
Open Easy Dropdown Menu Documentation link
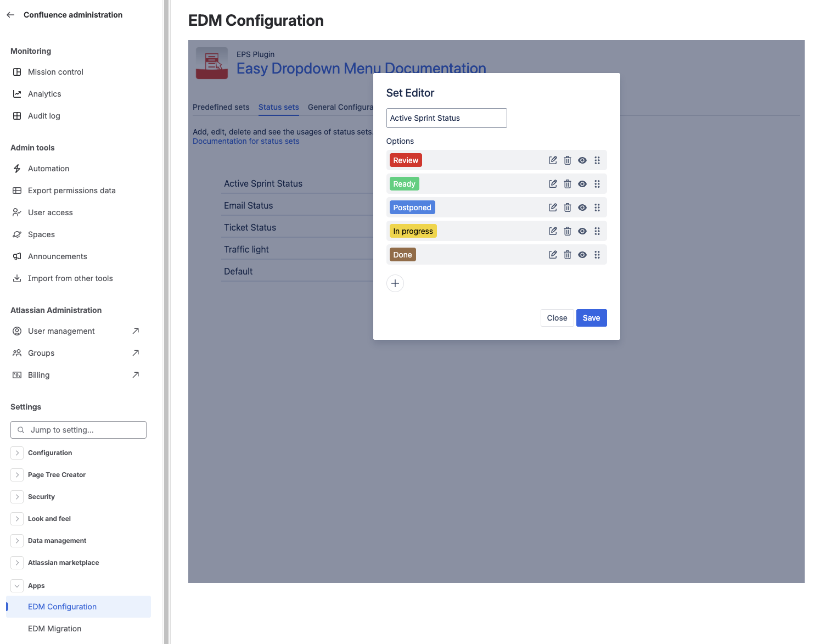[361, 69]
